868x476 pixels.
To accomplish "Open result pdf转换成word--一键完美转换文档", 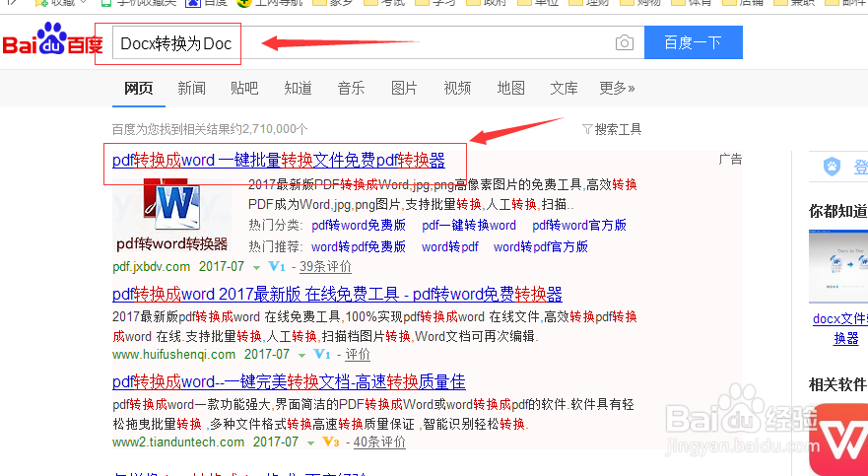I will (289, 382).
